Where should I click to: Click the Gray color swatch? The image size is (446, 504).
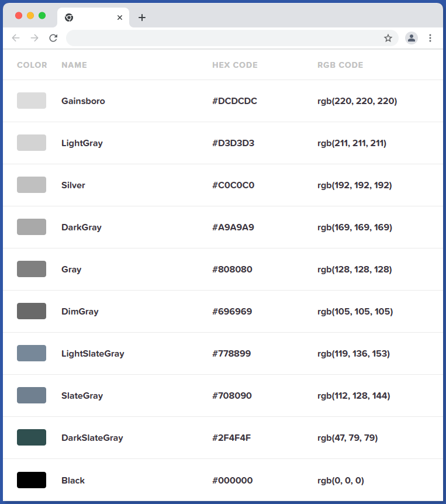click(32, 269)
